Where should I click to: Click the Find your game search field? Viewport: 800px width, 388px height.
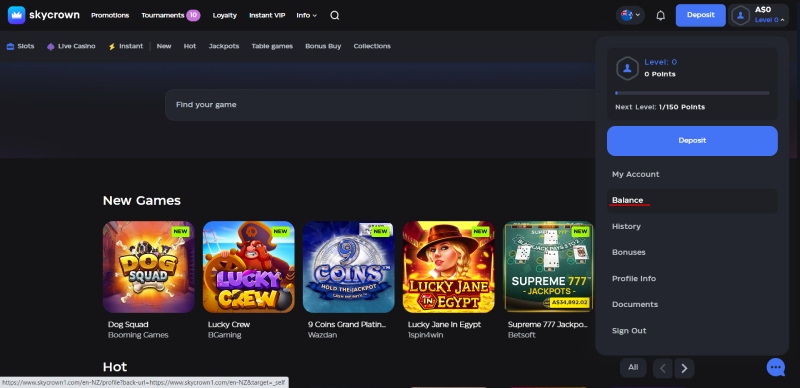(x=380, y=105)
